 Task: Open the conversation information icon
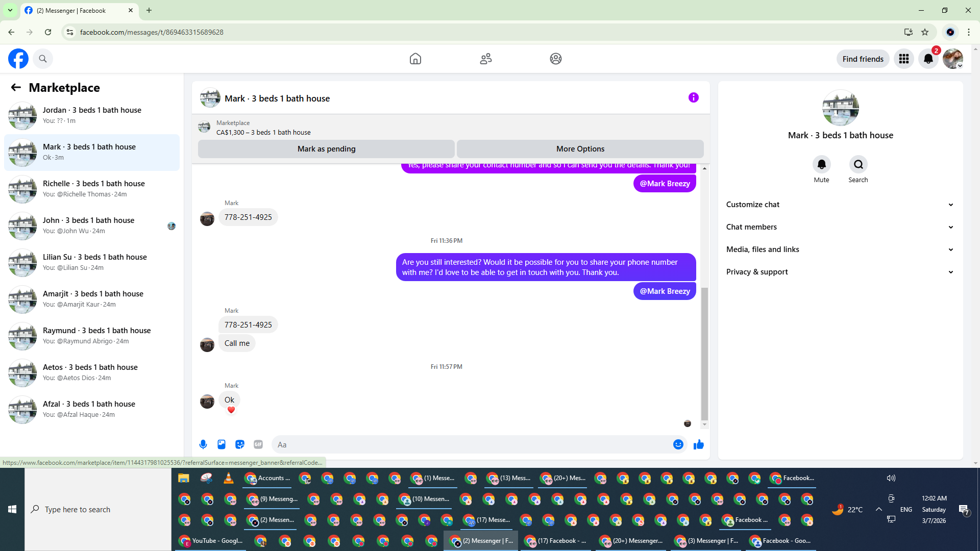(693, 97)
